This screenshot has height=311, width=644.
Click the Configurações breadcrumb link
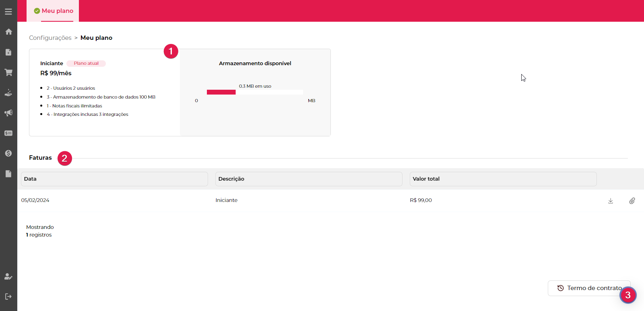coord(50,38)
